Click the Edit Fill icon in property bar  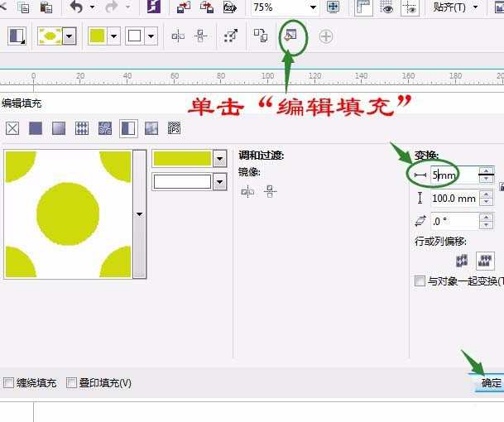(x=290, y=36)
